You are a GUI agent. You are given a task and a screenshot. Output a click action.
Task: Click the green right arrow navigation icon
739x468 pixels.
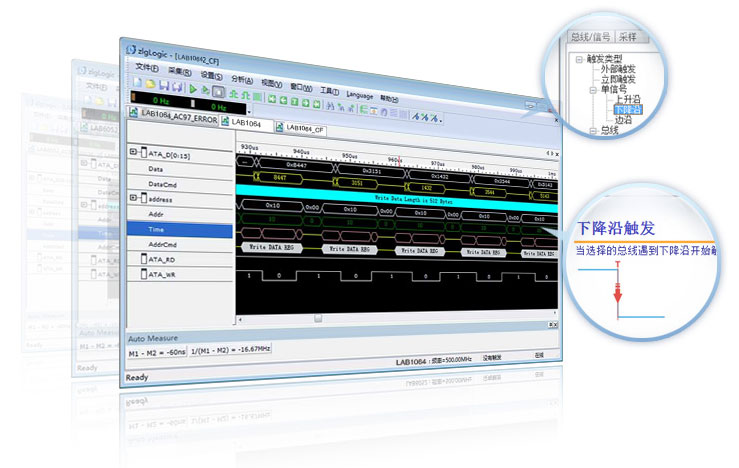coord(306,102)
